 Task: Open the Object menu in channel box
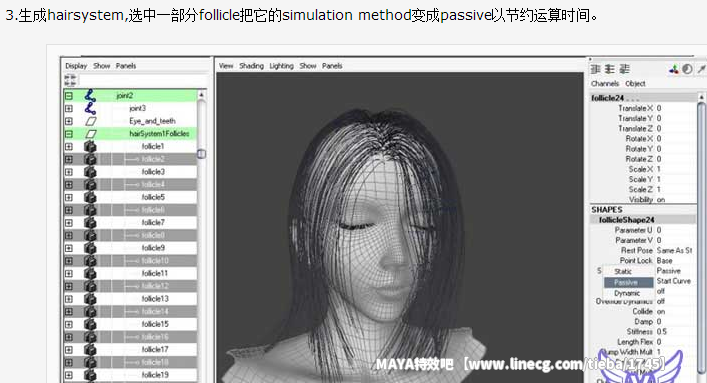[635, 83]
